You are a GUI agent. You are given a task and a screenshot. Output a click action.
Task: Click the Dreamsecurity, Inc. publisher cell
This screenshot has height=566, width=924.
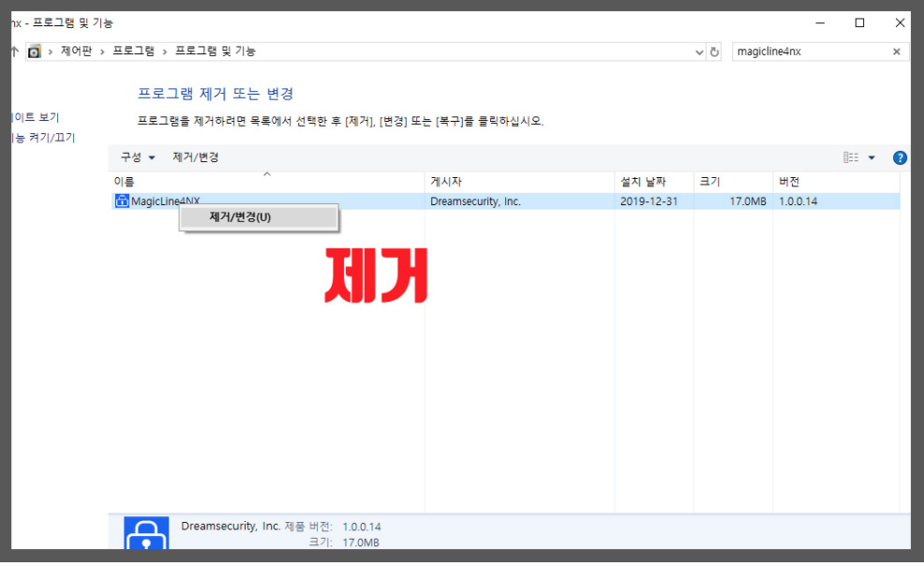tap(475, 201)
